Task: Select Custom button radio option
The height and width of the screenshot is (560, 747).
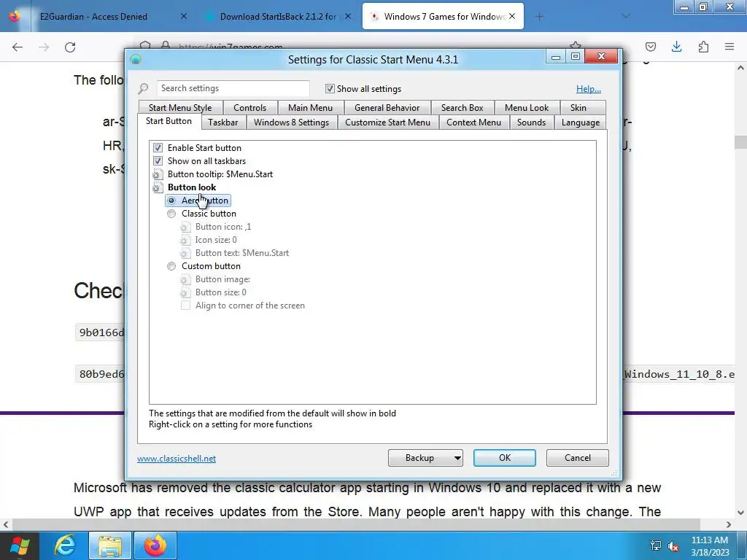Action: click(x=171, y=266)
